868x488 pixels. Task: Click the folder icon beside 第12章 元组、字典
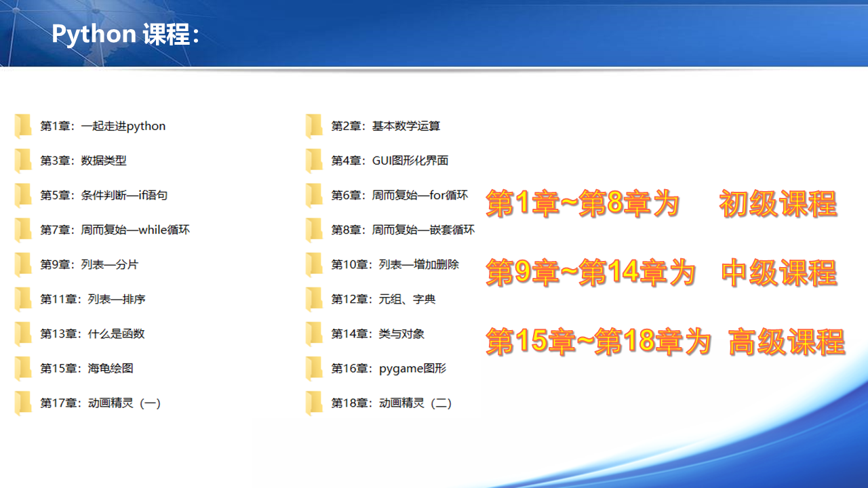pos(313,299)
